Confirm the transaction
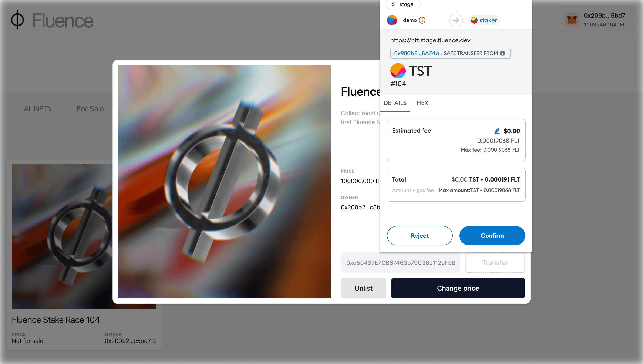This screenshot has height=364, width=643. point(492,236)
